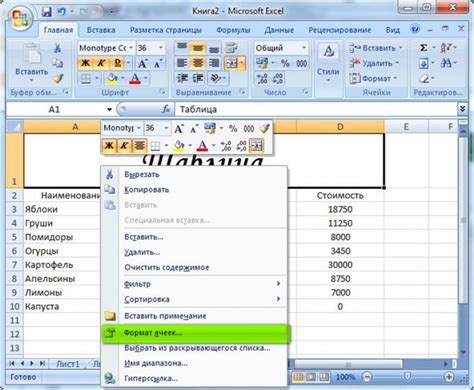Click the Percent Style icon in Number group

click(285, 63)
